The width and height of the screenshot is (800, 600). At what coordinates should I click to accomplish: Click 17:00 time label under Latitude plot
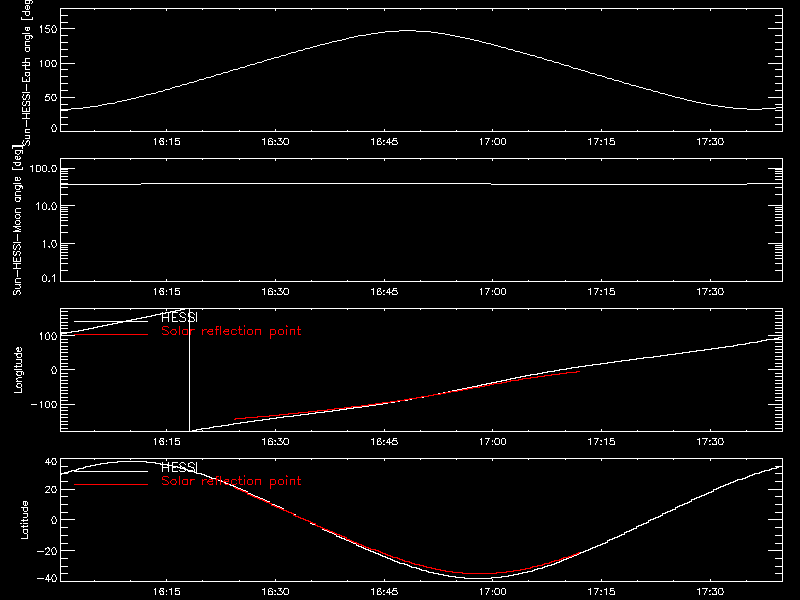(492, 592)
